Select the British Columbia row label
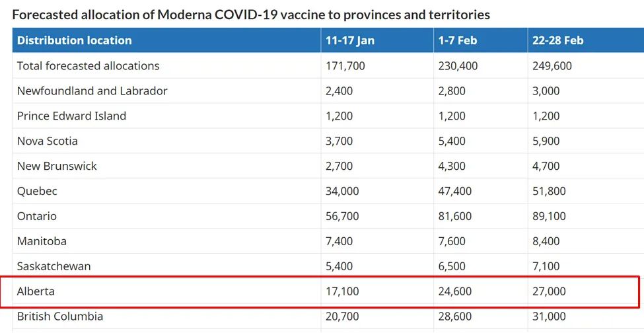Viewport: 644px width, 335px height. click(60, 316)
